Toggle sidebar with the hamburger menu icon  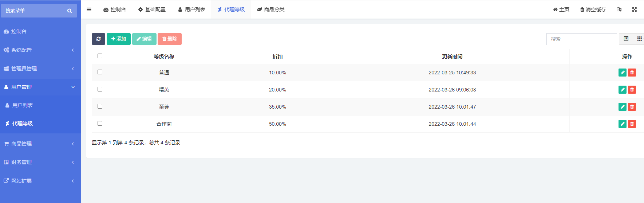coord(89,9)
